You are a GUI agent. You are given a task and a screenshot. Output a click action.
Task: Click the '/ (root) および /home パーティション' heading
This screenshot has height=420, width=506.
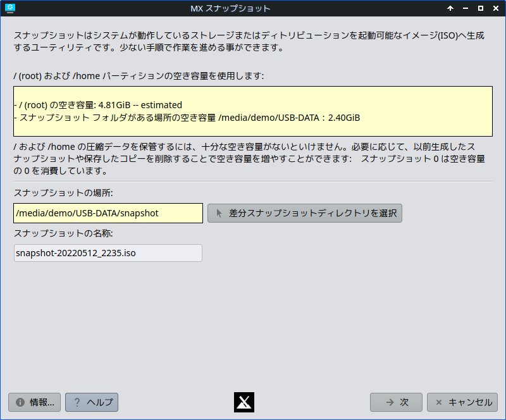coord(139,76)
